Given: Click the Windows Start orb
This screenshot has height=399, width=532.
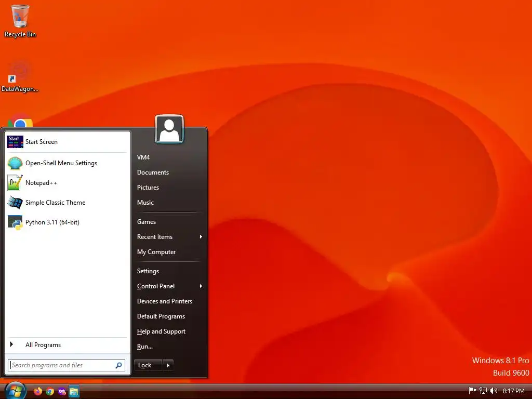Looking at the screenshot, I should [x=15, y=391].
